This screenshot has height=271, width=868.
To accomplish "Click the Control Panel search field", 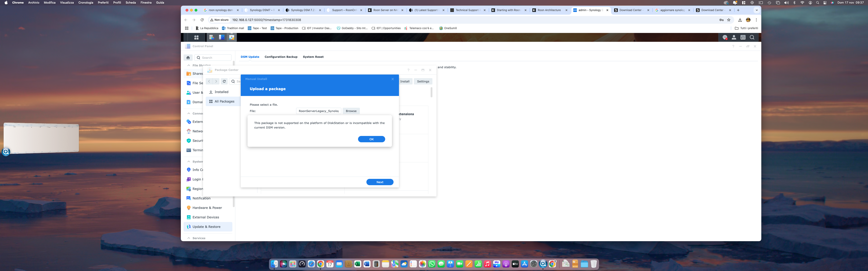I will pos(213,58).
